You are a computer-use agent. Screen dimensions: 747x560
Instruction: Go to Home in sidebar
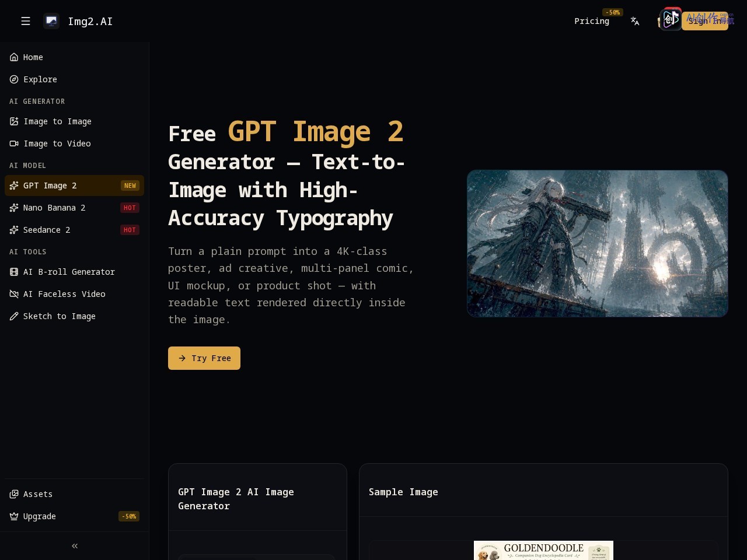[74, 57]
